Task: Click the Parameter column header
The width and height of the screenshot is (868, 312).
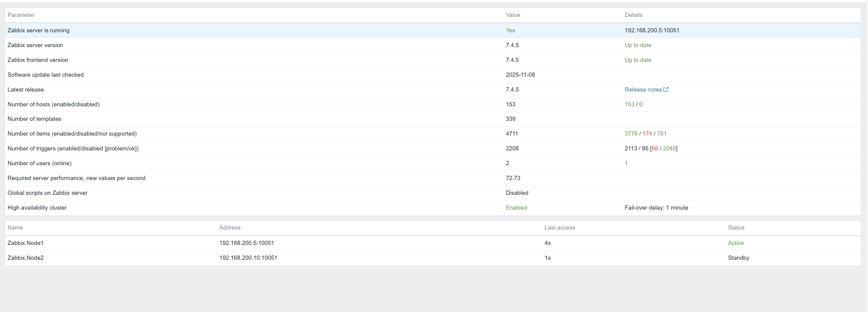Action: pyautogui.click(x=21, y=15)
